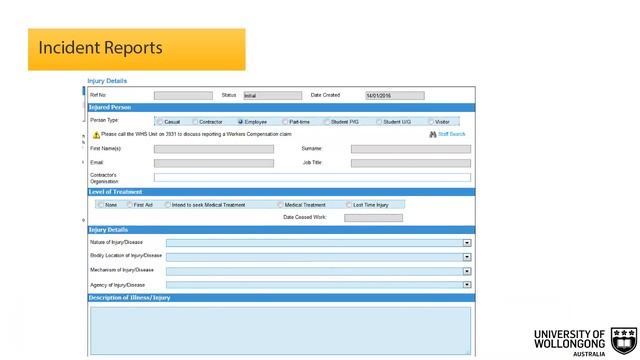Select the Visitor person type
This screenshot has height=360, width=640.
point(431,122)
